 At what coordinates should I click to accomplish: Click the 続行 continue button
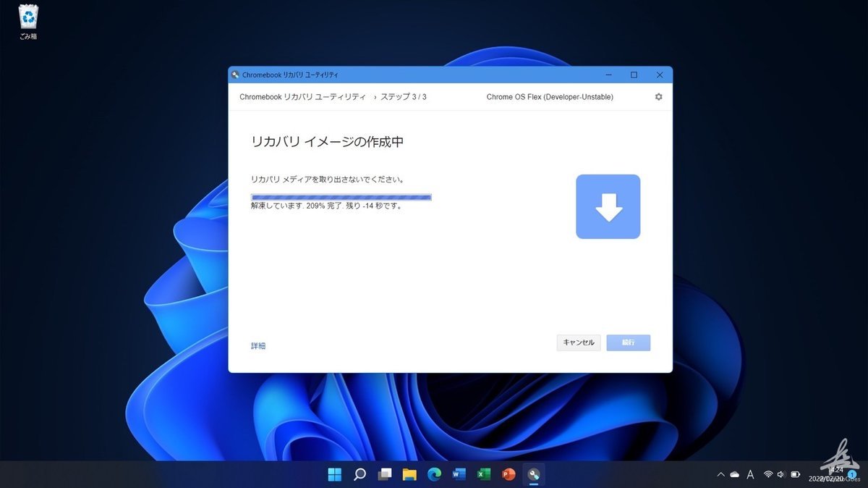(x=628, y=342)
